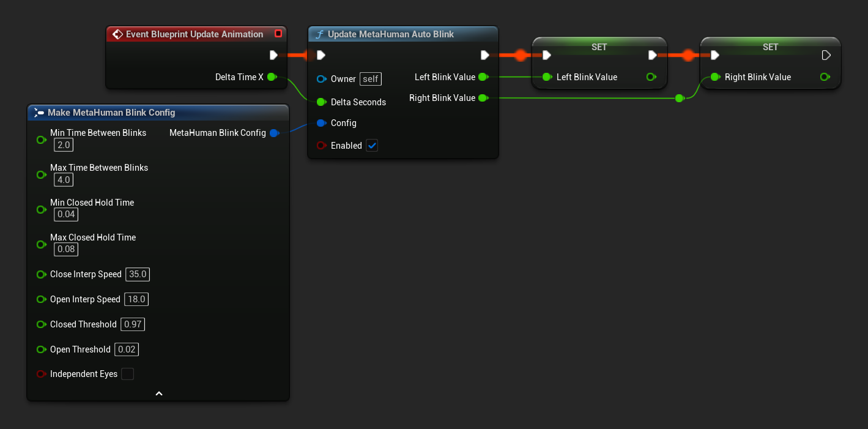Click exec input pin of Right Blink SET node
The image size is (868, 429).
(x=715, y=55)
